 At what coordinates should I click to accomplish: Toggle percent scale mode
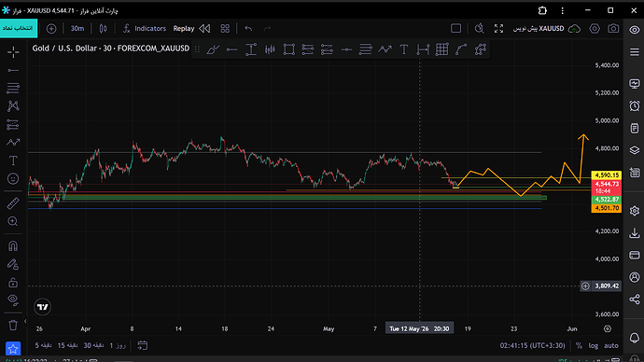coord(579,345)
